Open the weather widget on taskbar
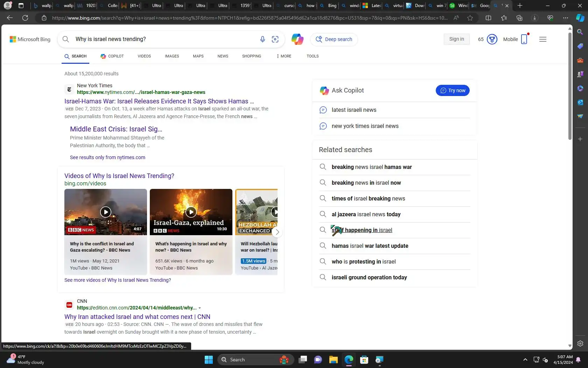This screenshot has width=588, height=368. 26,360
